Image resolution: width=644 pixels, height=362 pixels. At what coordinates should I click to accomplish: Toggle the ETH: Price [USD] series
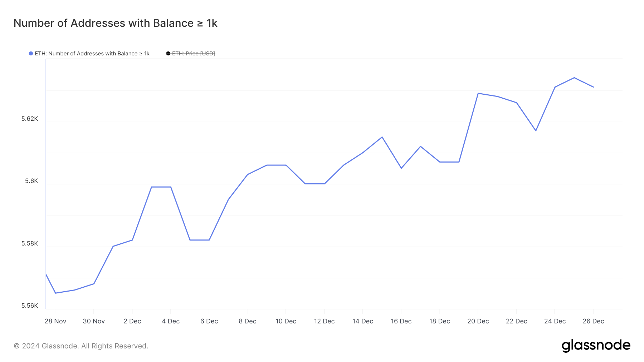(193, 54)
